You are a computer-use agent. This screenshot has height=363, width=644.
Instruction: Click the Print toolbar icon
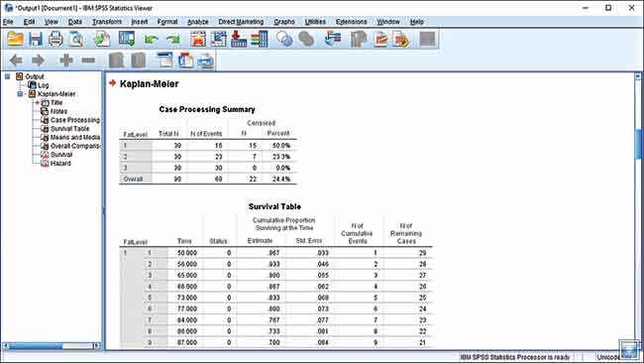point(55,39)
